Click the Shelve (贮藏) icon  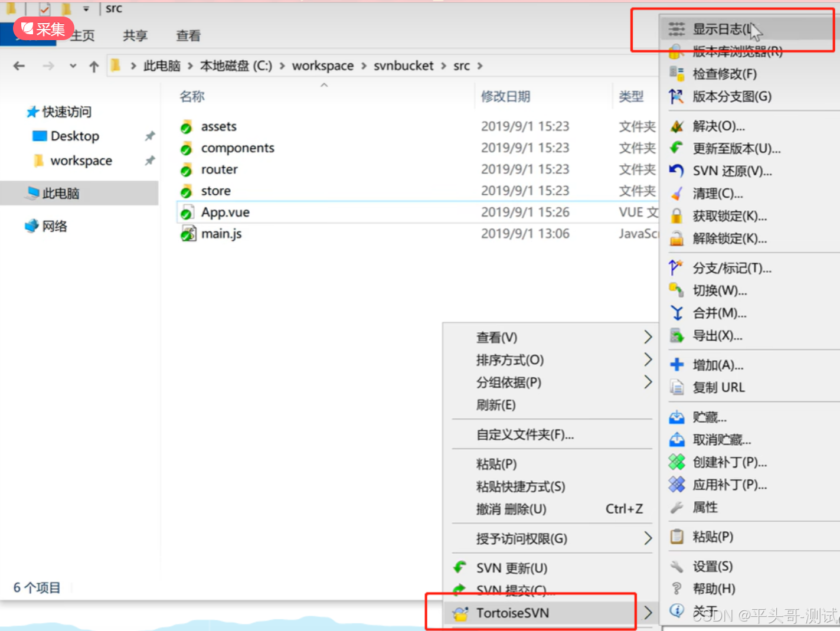tap(676, 417)
